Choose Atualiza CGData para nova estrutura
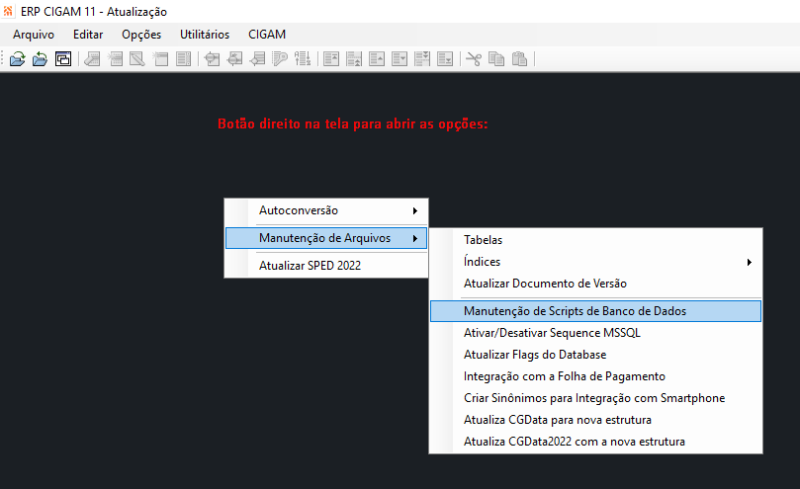The height and width of the screenshot is (489, 800). (x=595, y=420)
